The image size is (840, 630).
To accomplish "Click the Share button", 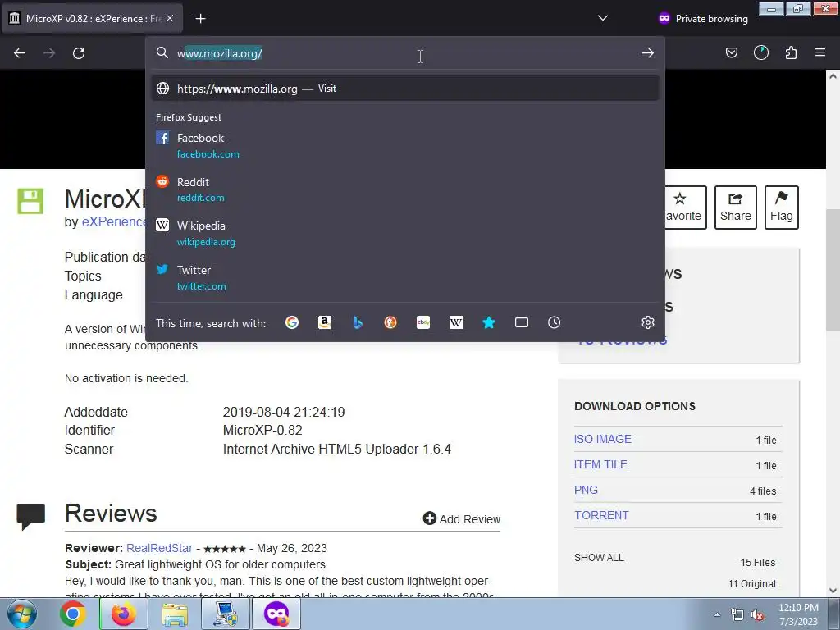I will tap(736, 208).
